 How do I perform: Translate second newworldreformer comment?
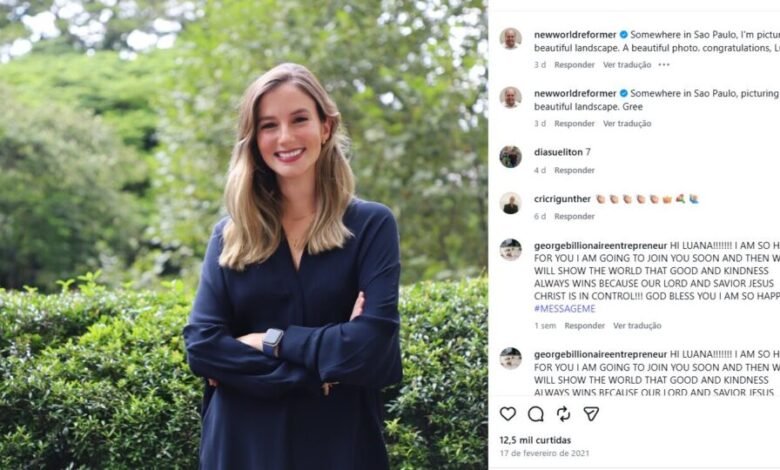click(627, 123)
